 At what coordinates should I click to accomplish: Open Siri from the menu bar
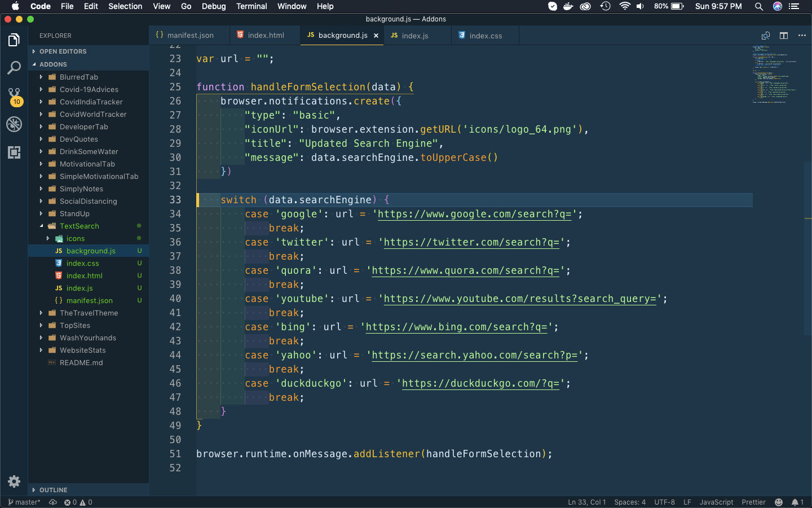click(778, 6)
